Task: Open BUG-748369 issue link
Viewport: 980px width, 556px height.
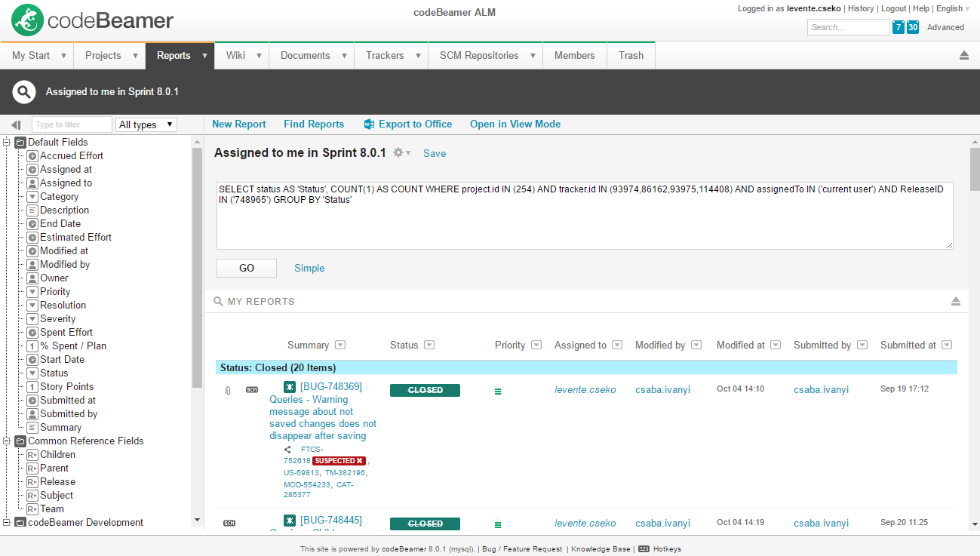Action: click(x=331, y=386)
